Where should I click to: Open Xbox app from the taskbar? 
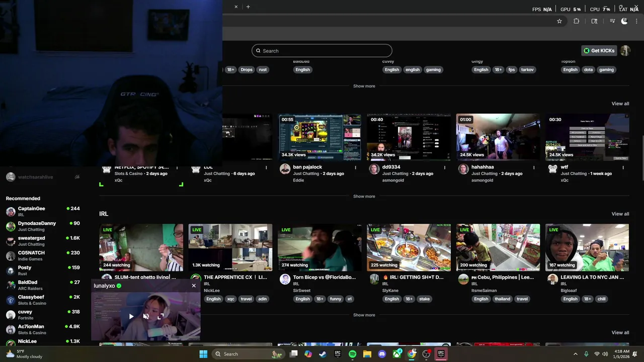tap(397, 354)
